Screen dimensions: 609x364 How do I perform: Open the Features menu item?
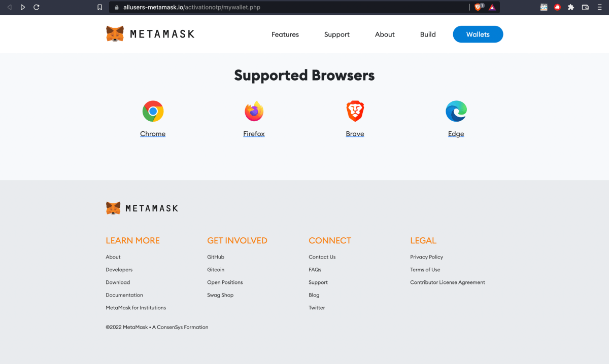click(x=285, y=34)
